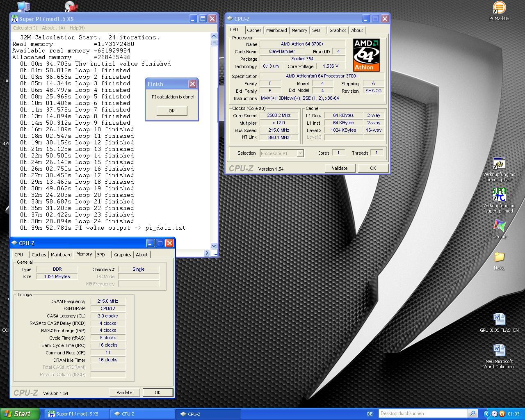Screen dimensions: 525x420
Task: Open Calculate menu in Super PI
Action: (25, 28)
